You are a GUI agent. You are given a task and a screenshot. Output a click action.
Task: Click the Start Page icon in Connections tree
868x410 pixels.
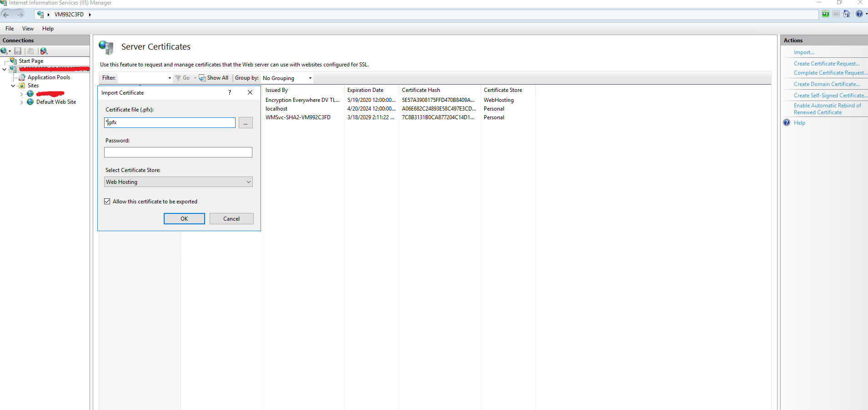(x=14, y=61)
